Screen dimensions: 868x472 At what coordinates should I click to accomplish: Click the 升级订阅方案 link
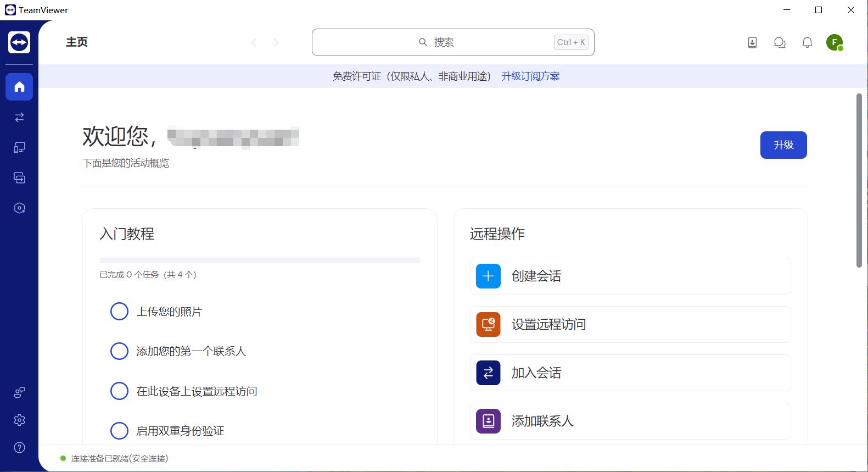530,76
